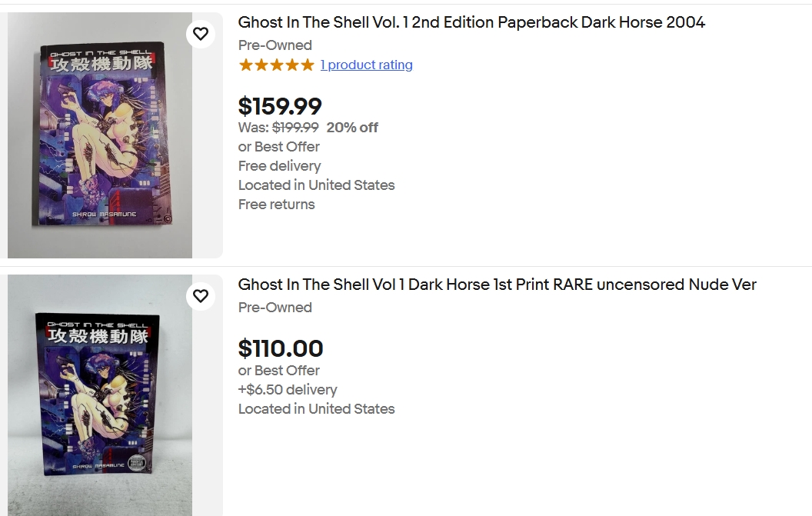Click the "20% off" discount label
The image size is (812, 516).
pos(352,128)
